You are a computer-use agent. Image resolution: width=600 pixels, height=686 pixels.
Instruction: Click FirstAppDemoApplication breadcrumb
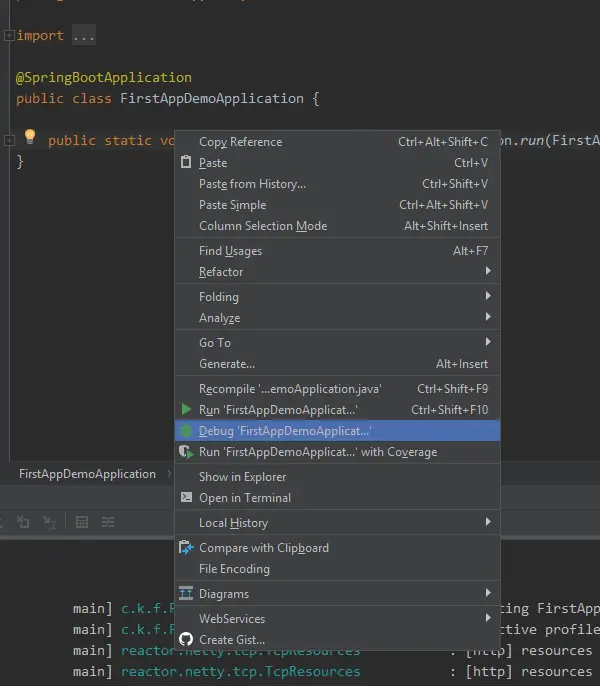coord(88,474)
